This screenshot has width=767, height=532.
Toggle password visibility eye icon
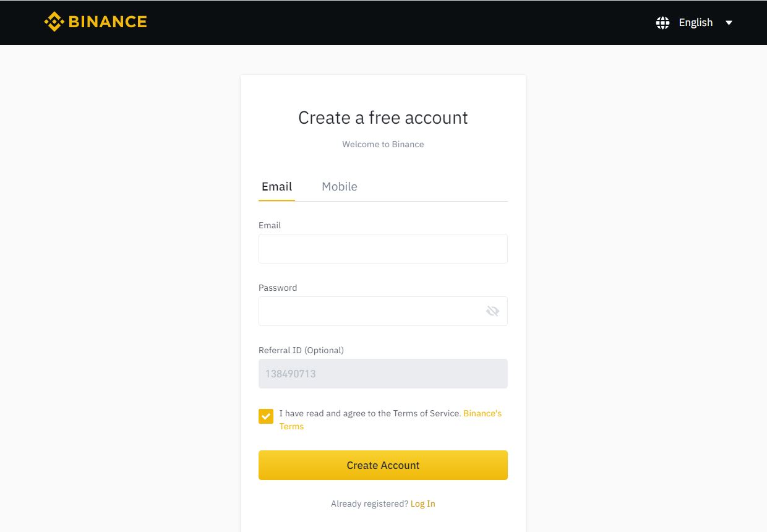click(492, 311)
